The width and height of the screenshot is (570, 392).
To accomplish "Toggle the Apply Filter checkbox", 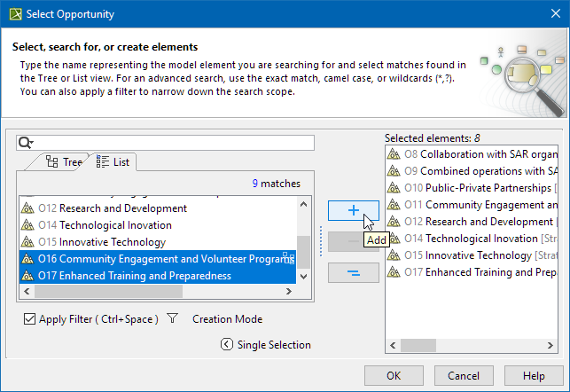I will coord(28,319).
